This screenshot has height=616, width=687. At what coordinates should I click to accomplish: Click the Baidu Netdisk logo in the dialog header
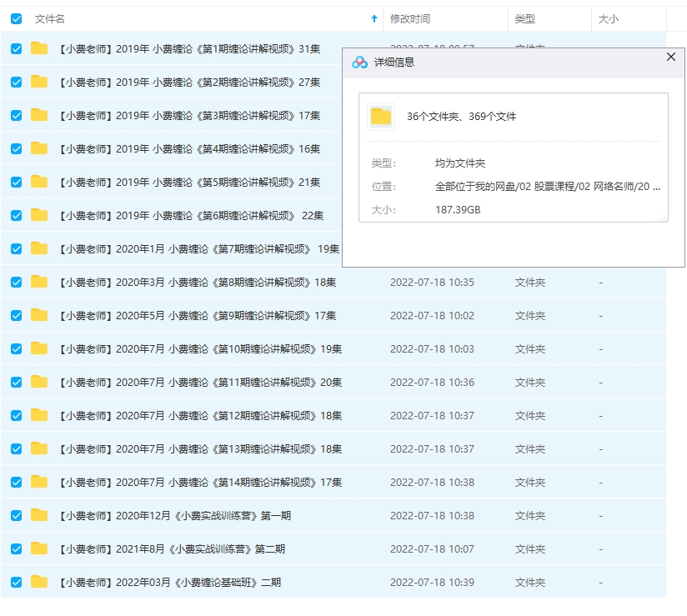point(360,62)
